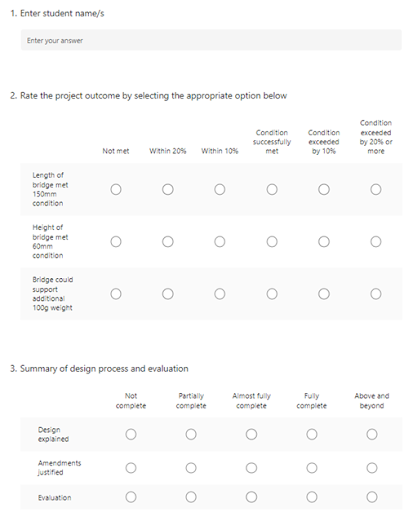Rate Evaluation as Not complete

(131, 497)
